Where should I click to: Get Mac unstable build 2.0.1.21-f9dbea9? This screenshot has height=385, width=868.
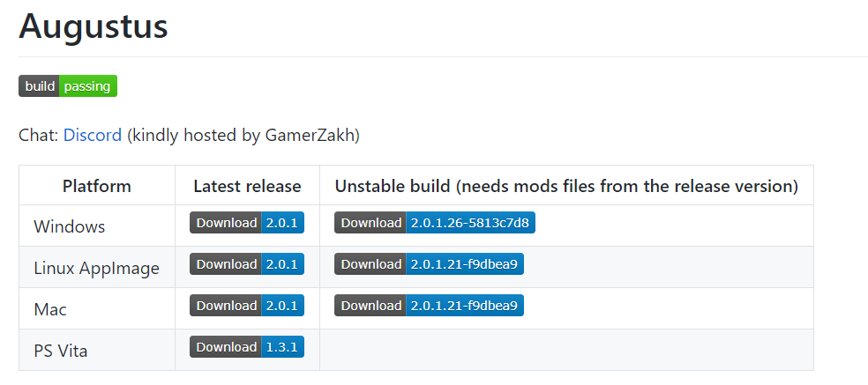pos(429,306)
